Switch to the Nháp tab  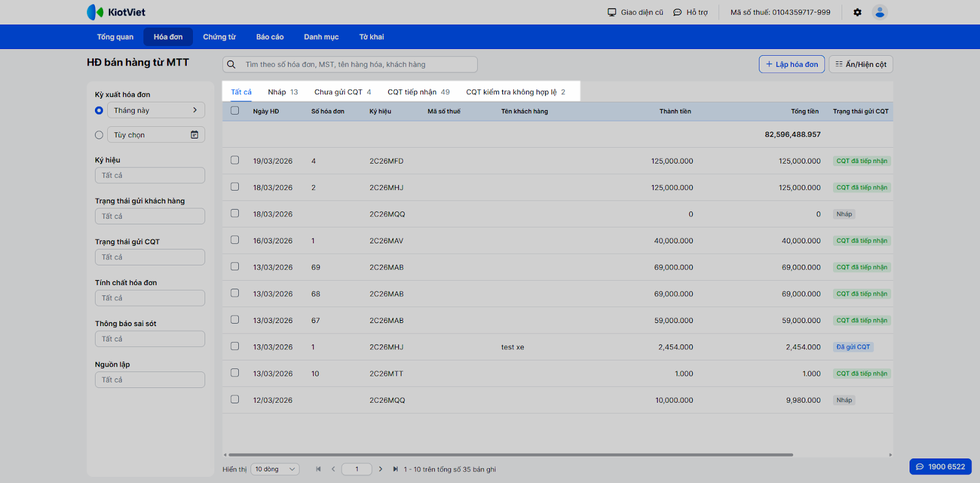pyautogui.click(x=282, y=92)
